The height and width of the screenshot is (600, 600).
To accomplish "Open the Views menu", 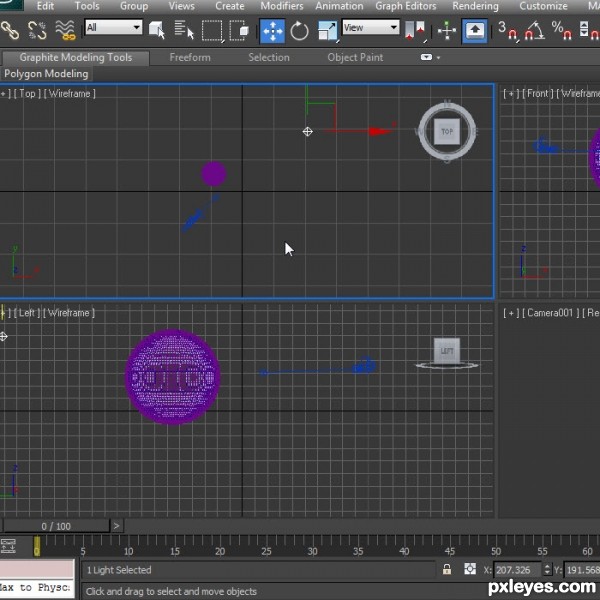I will click(x=181, y=6).
